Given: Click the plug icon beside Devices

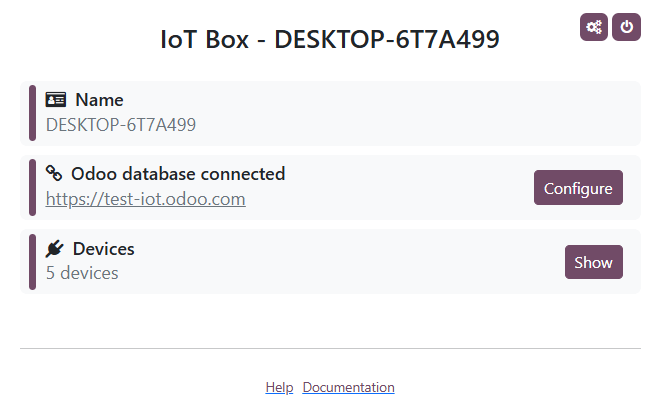Looking at the screenshot, I should [x=55, y=249].
